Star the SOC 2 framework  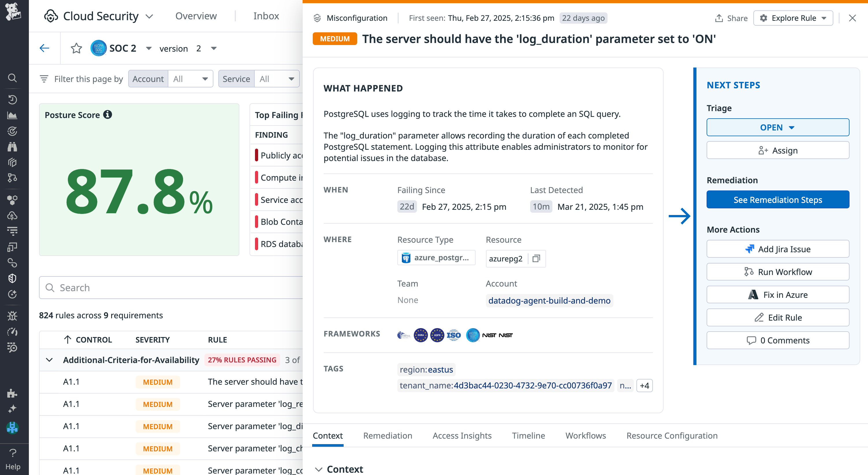77,48
